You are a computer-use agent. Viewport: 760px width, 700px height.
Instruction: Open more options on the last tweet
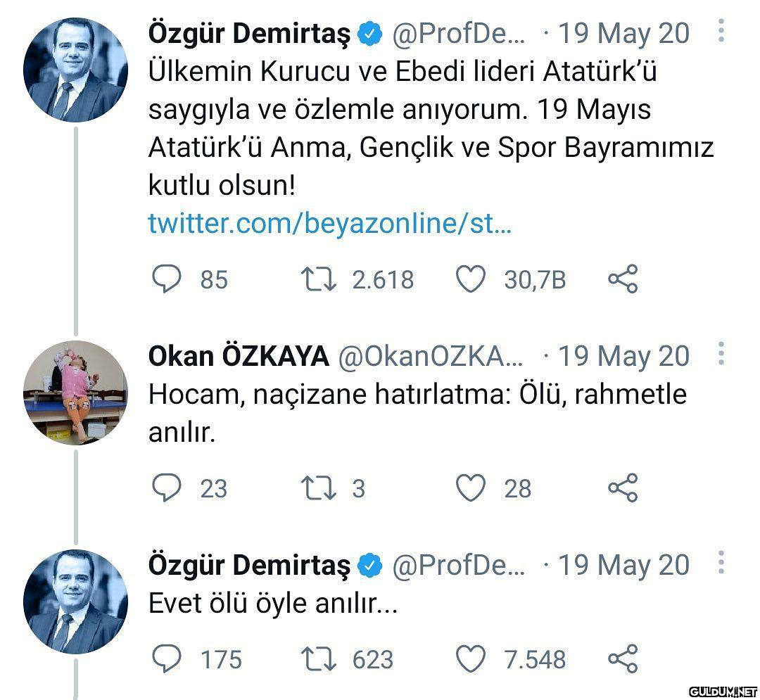pyautogui.click(x=721, y=564)
